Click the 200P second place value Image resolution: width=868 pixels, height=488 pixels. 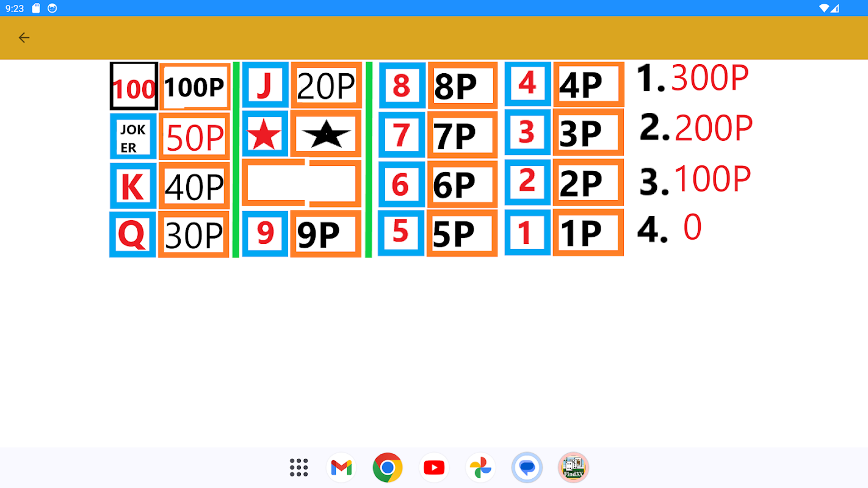(x=714, y=128)
